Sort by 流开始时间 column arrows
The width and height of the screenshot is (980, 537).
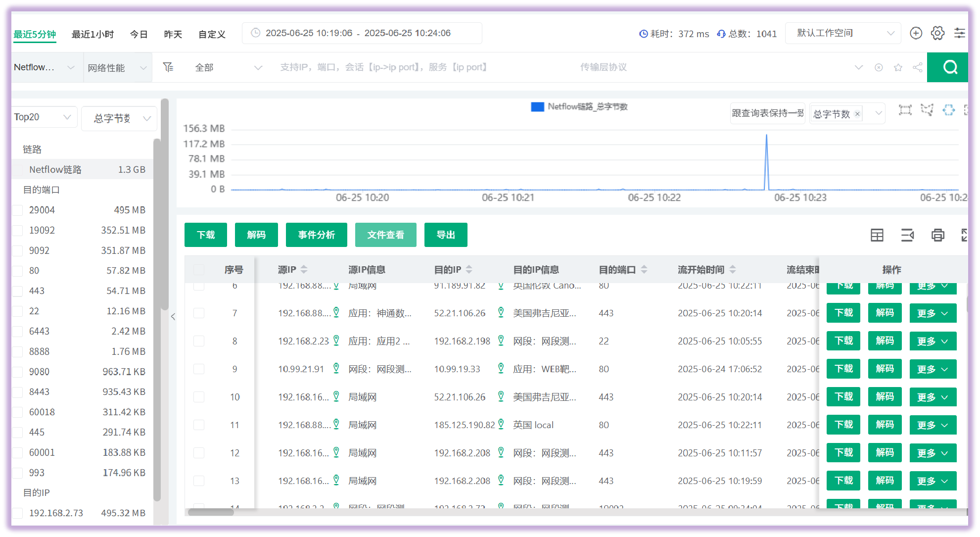coord(733,269)
